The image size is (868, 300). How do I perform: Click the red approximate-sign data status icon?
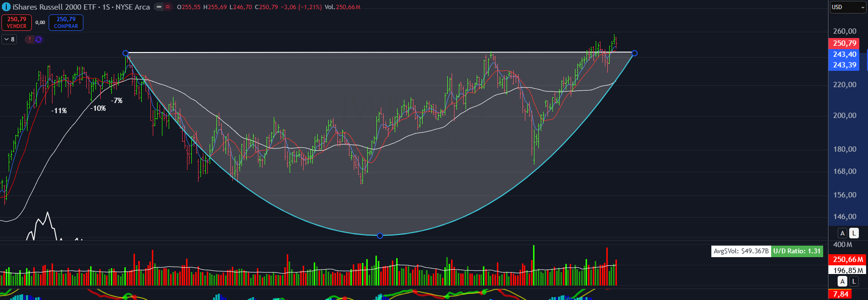[x=168, y=7]
